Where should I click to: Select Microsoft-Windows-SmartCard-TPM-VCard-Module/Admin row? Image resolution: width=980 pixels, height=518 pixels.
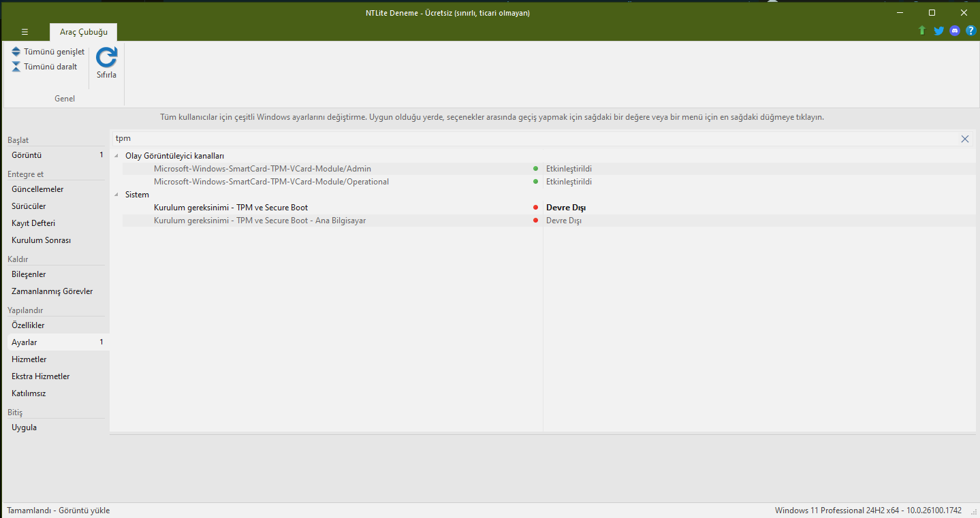coord(549,169)
